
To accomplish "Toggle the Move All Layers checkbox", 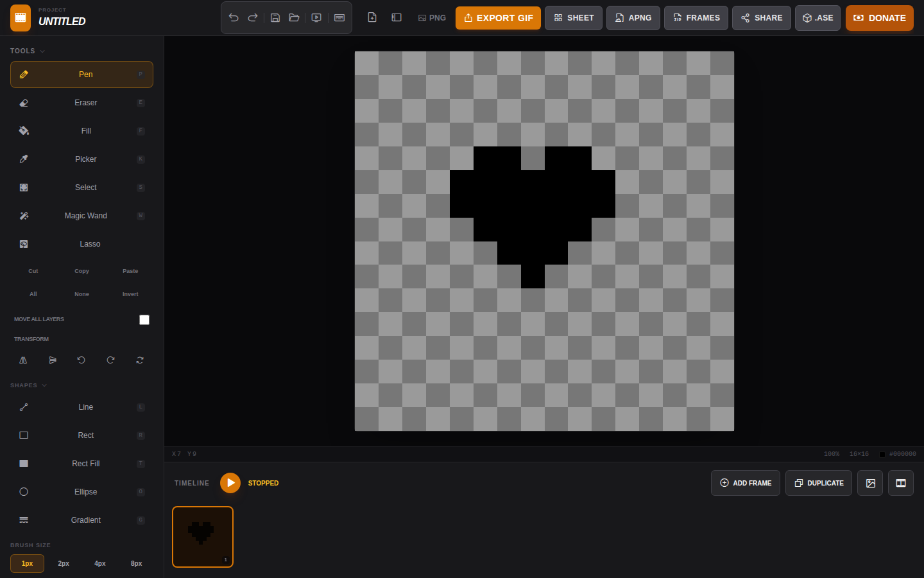I will (x=144, y=320).
